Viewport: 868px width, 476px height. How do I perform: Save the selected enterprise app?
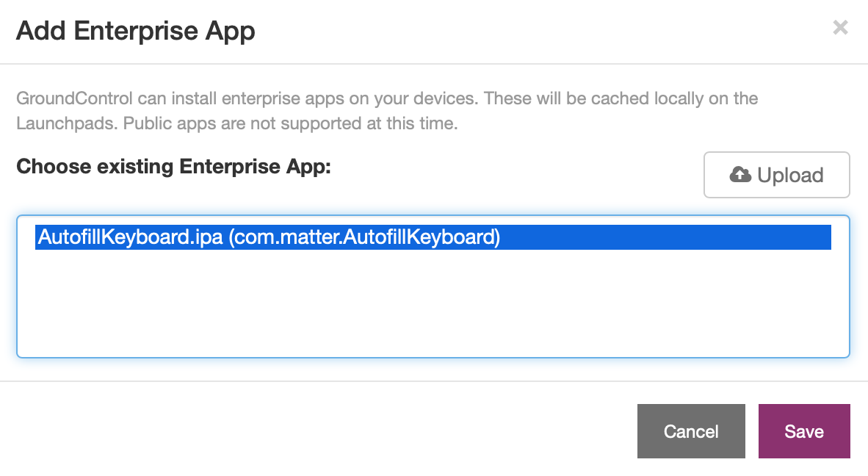tap(804, 431)
